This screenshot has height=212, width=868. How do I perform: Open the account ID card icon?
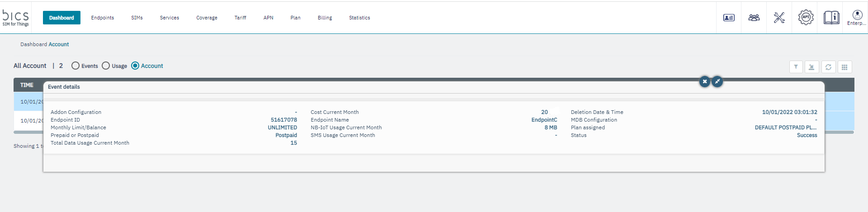coord(729,18)
